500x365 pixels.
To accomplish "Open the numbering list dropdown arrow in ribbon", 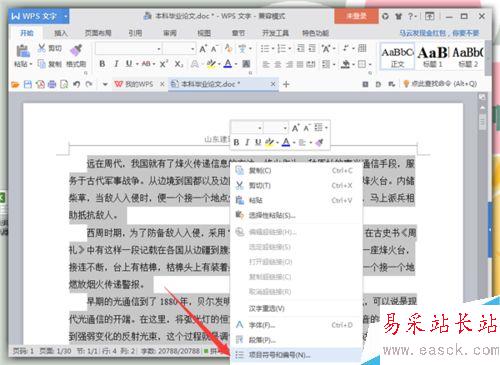I will (x=289, y=49).
